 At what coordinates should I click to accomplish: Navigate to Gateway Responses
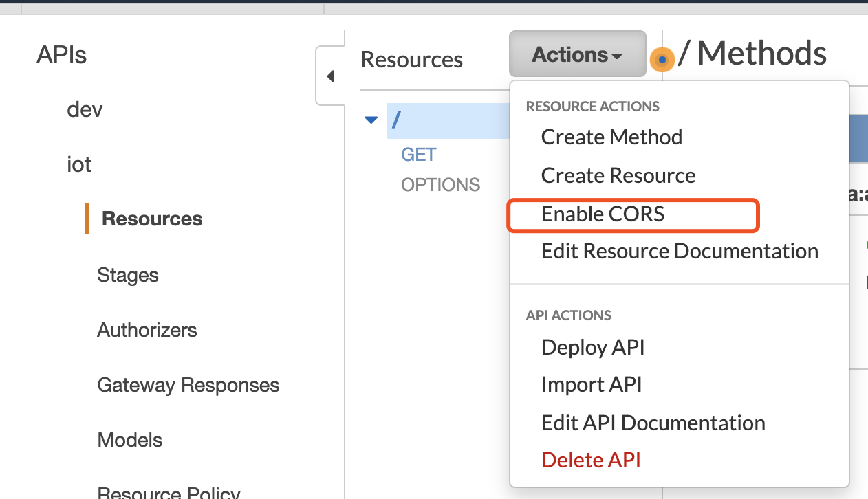point(188,385)
